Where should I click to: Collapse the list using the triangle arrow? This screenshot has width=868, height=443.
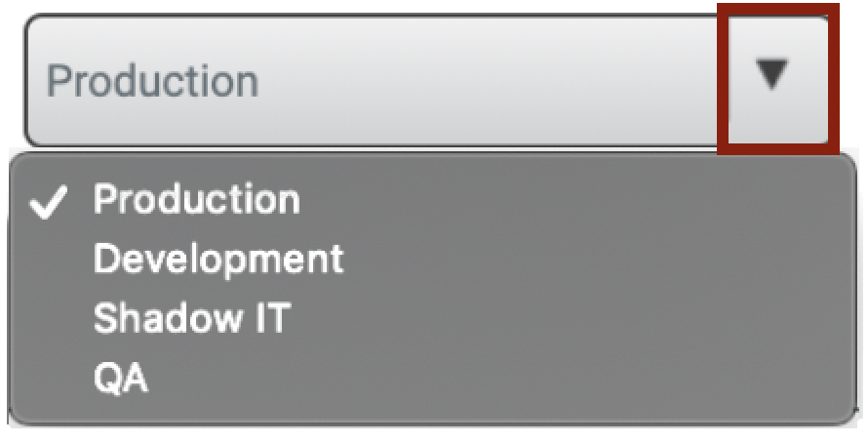tap(775, 76)
